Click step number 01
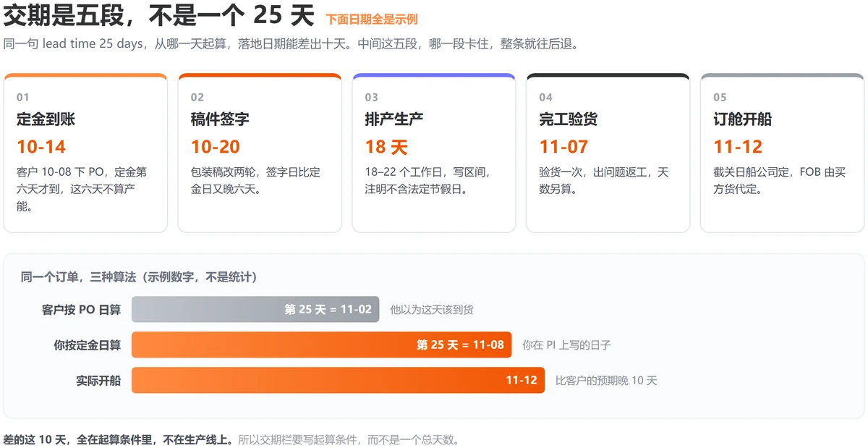Image resolution: width=868 pixels, height=448 pixels. (x=23, y=97)
